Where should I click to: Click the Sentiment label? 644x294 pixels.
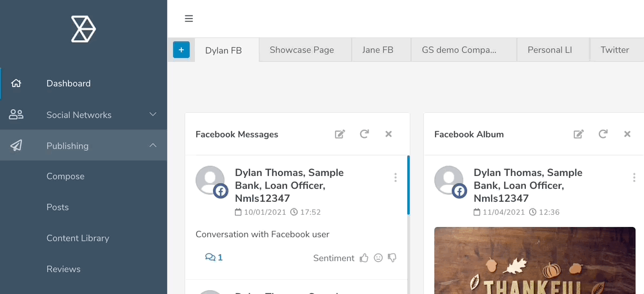334,258
